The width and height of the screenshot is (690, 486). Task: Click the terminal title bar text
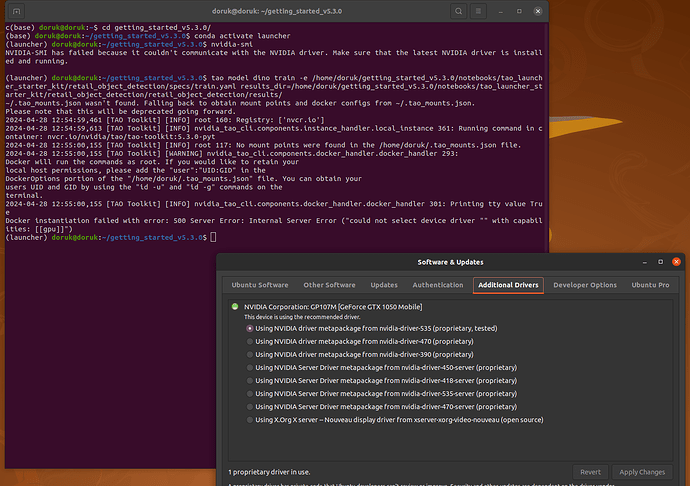[277, 11]
